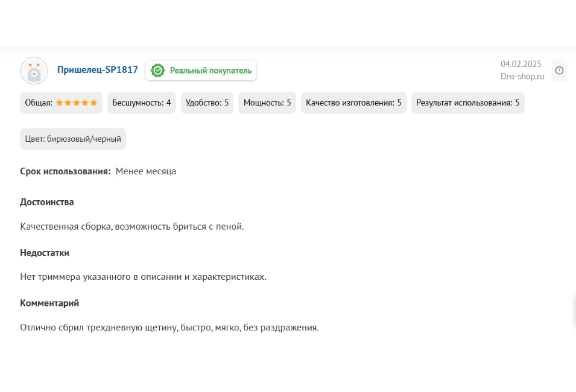
Task: Click the Цвет: бирюзовый/черный color tag
Action: (x=73, y=139)
